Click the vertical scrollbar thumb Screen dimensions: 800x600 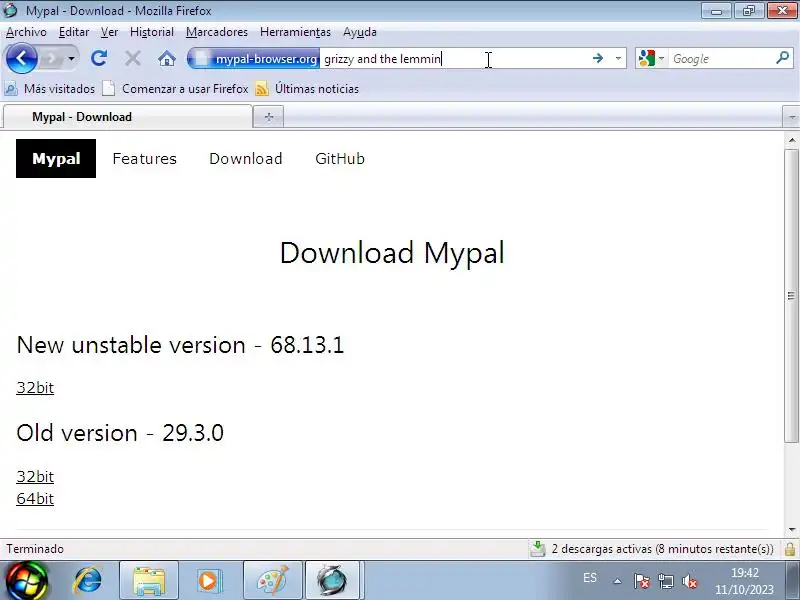point(792,296)
